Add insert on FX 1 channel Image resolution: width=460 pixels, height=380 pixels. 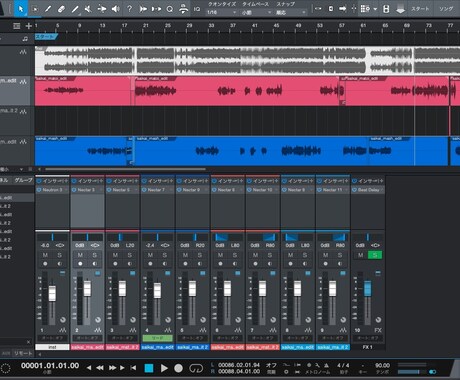[381, 181]
